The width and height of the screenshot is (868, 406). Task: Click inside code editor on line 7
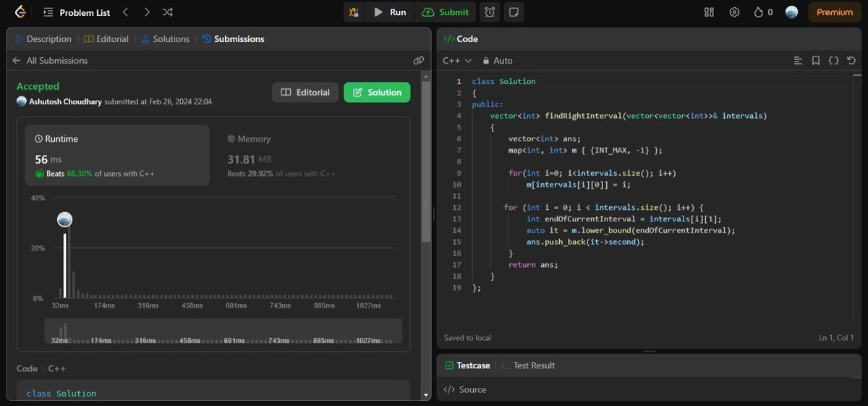point(585,150)
